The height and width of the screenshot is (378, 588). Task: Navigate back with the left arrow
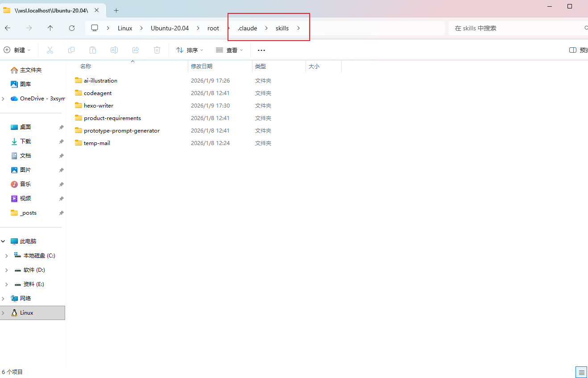tap(8, 28)
